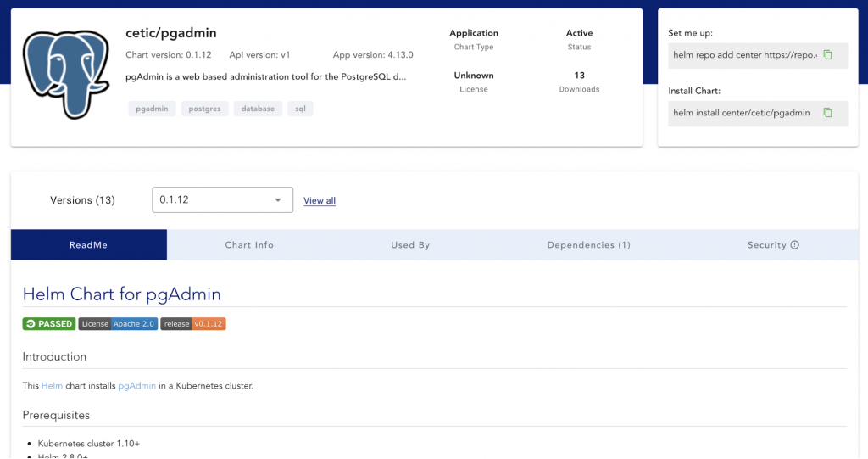Switch to the Chart Info tab
The height and width of the screenshot is (459, 868).
point(249,245)
